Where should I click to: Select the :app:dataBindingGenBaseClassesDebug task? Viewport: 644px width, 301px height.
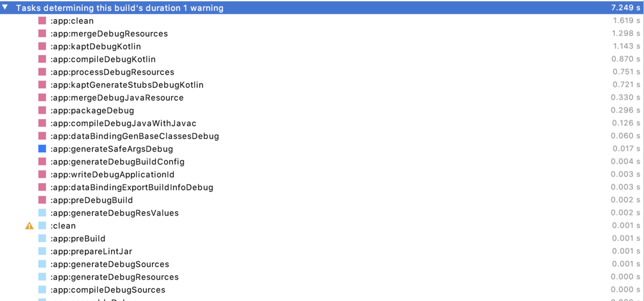(322, 136)
